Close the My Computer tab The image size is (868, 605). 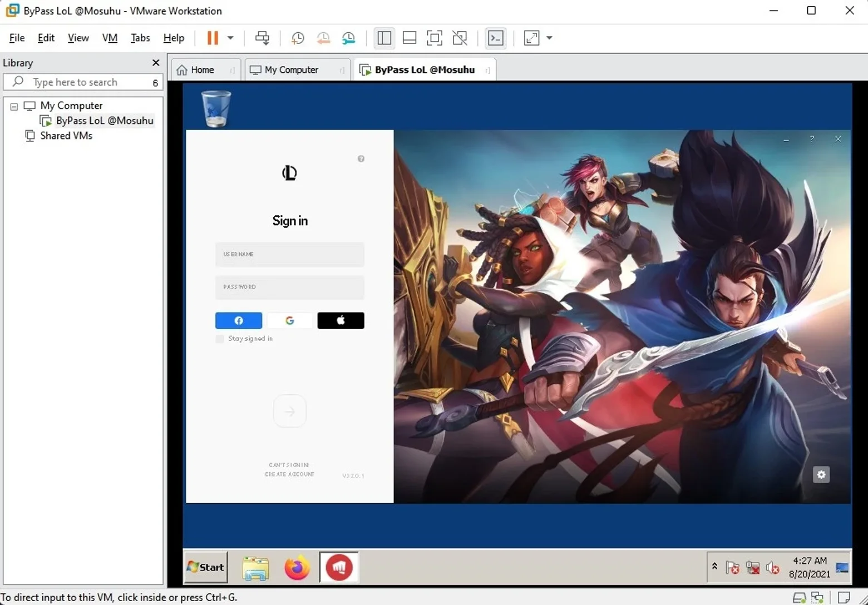[342, 71]
